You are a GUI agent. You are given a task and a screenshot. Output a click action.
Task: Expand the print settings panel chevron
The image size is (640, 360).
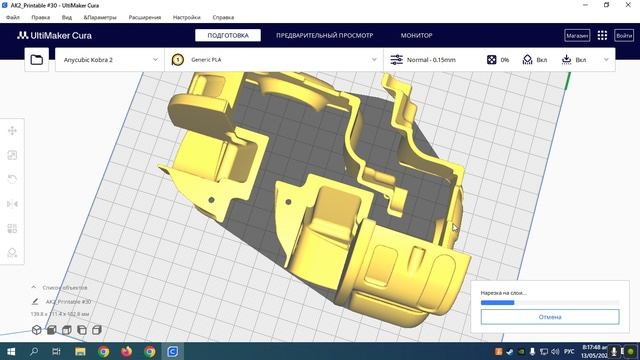606,60
